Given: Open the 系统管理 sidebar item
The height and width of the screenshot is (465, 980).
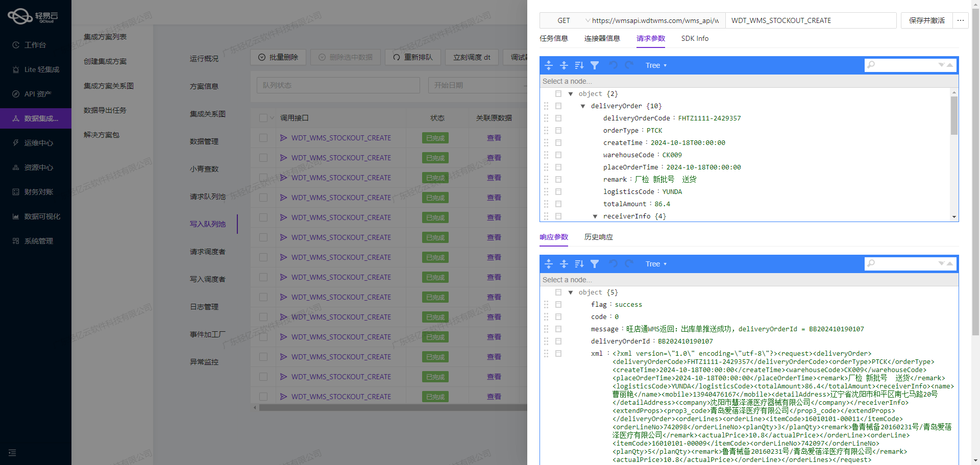Looking at the screenshot, I should pos(36,241).
